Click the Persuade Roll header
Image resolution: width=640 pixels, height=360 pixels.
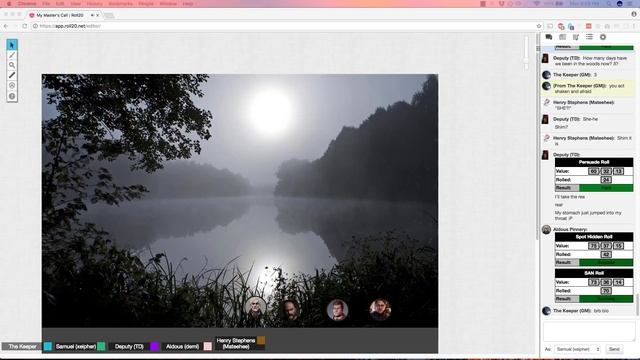click(594, 162)
